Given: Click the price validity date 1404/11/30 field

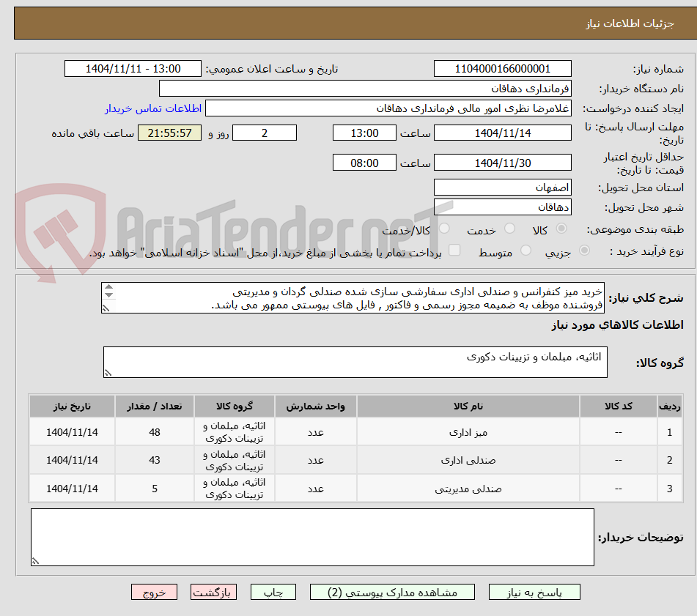Looking at the screenshot, I should click(502, 163).
